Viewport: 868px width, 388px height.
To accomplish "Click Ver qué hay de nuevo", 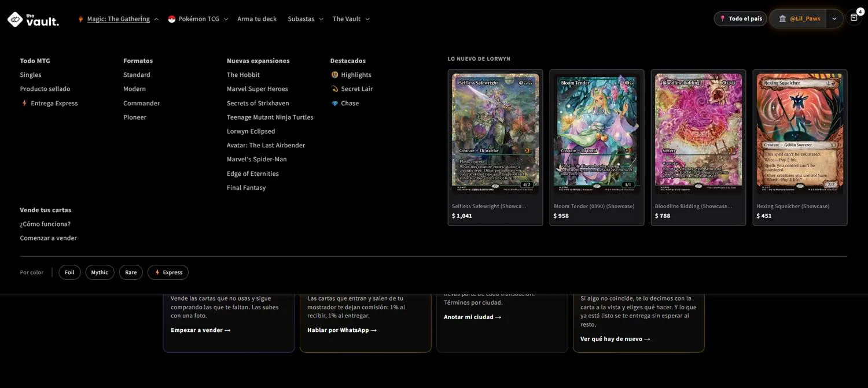I will coord(615,339).
